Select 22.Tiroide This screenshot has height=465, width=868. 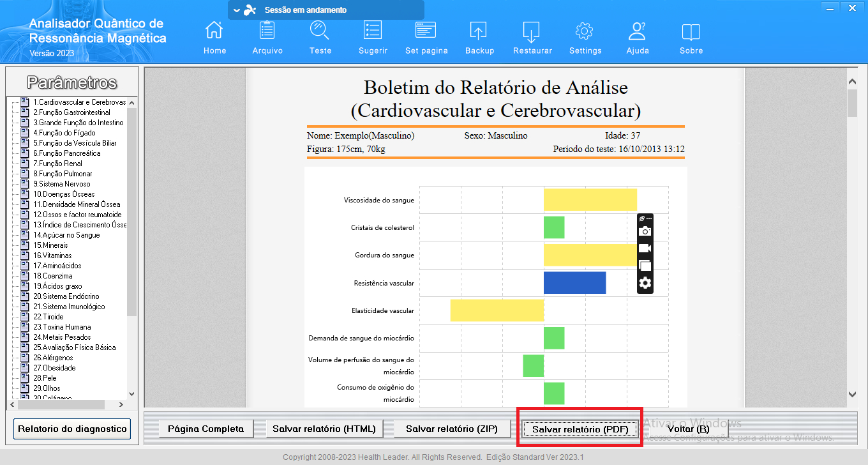49,317
